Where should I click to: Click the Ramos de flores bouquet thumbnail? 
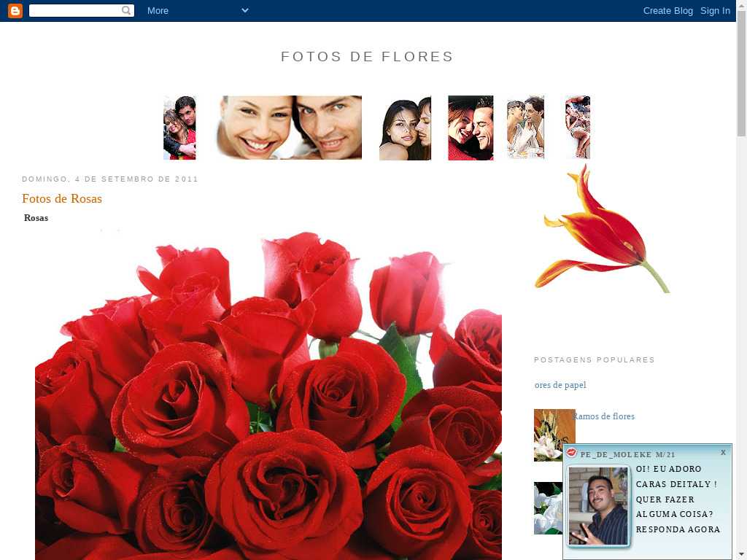[x=553, y=435]
